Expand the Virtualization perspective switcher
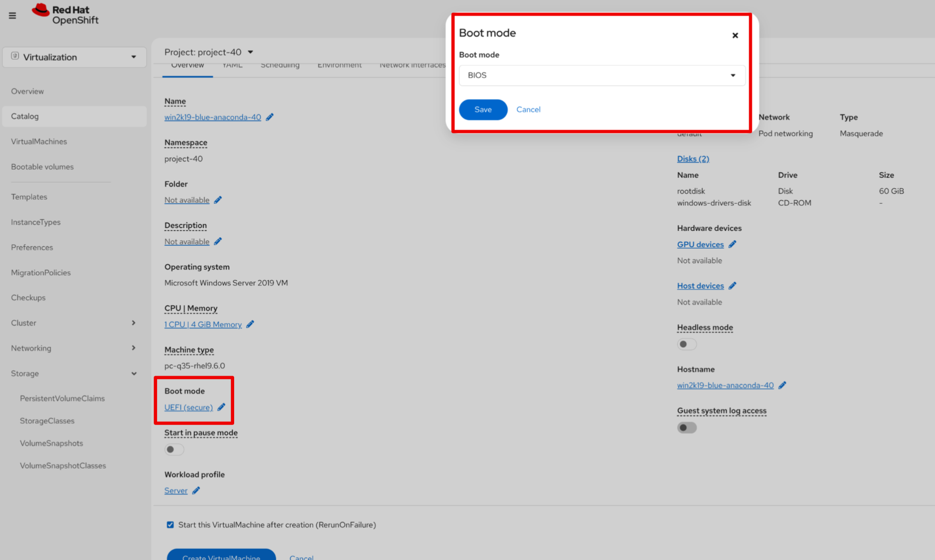935x560 pixels. pos(74,57)
